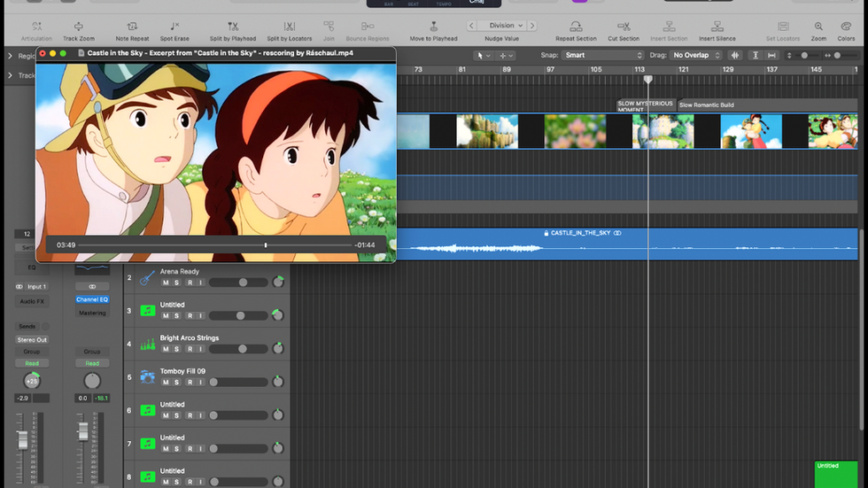Click the Audio FX slot
The width and height of the screenshot is (868, 488).
[x=32, y=301]
